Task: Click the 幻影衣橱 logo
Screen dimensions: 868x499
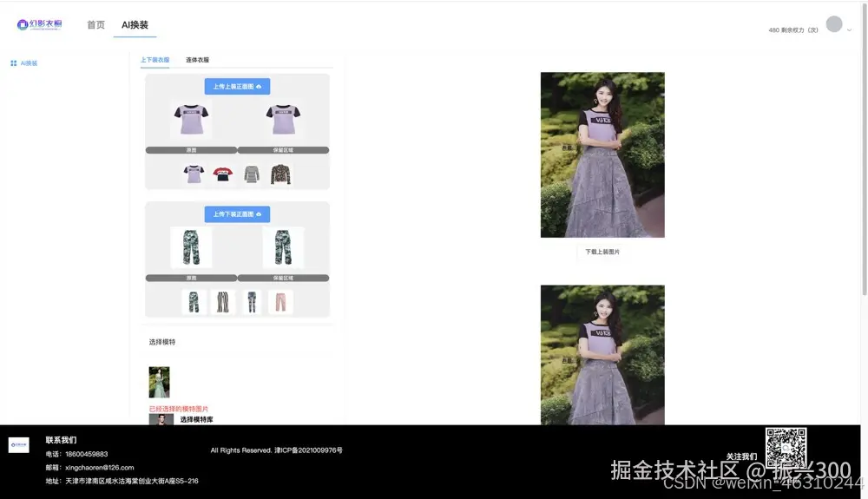Action: [x=39, y=24]
